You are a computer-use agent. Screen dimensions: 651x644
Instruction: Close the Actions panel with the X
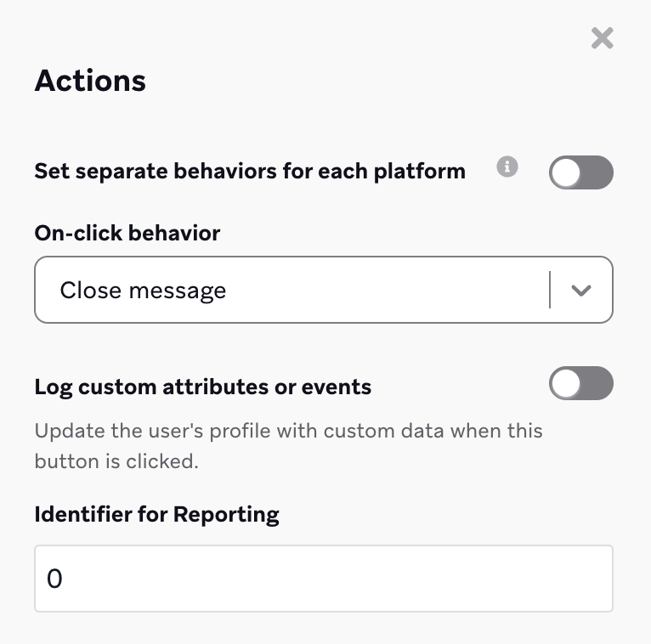click(x=602, y=38)
